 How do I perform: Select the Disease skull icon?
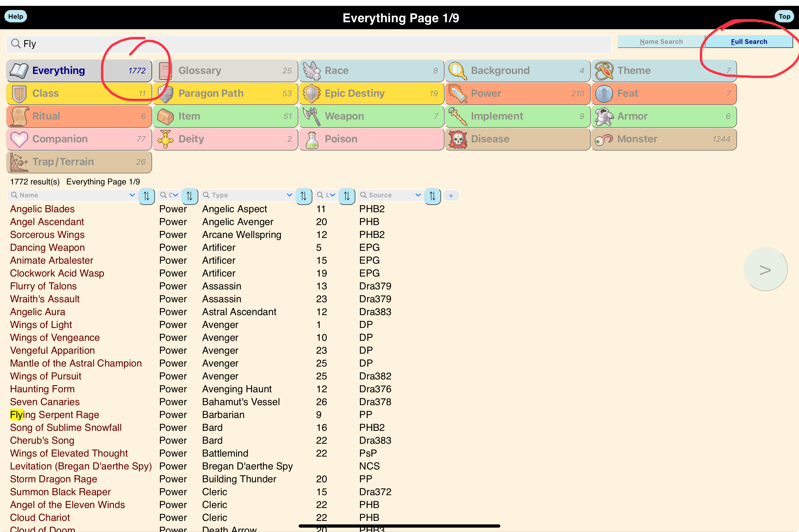pyautogui.click(x=458, y=139)
